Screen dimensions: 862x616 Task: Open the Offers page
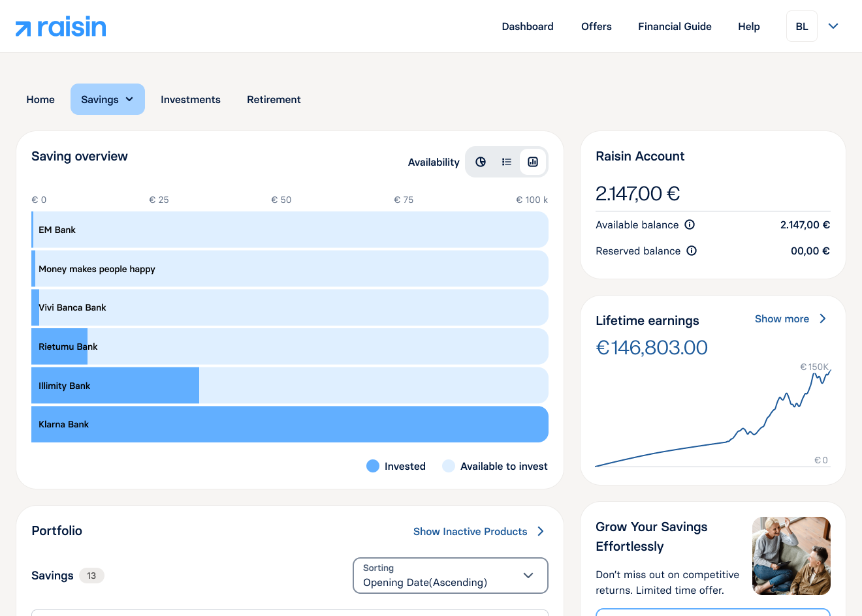(x=596, y=27)
